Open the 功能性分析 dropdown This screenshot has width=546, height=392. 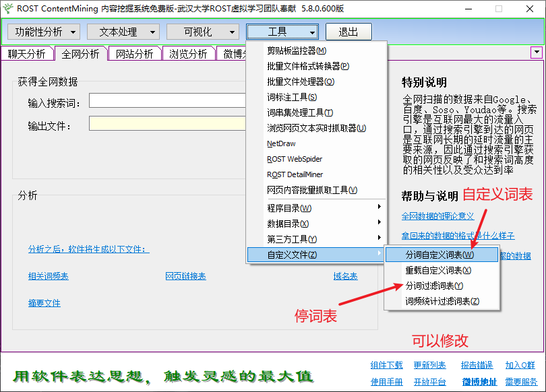pos(43,31)
